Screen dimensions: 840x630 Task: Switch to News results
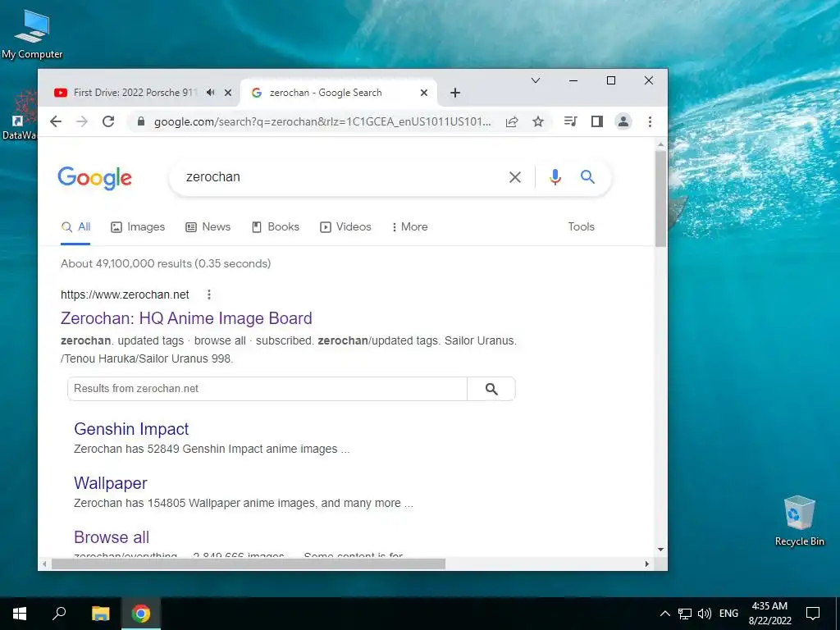coord(208,227)
